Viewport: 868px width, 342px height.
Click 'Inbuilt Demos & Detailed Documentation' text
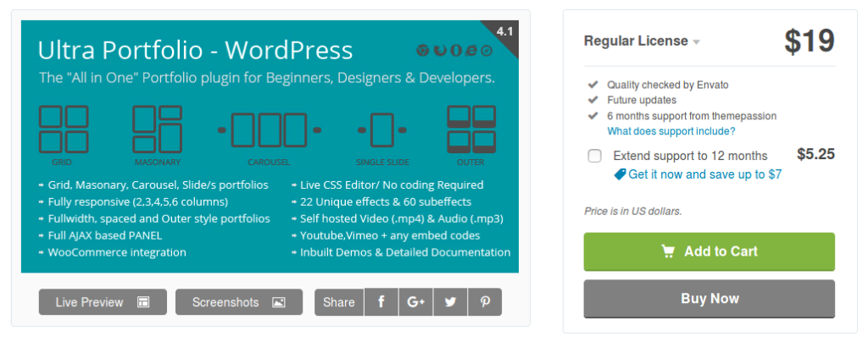tap(405, 252)
